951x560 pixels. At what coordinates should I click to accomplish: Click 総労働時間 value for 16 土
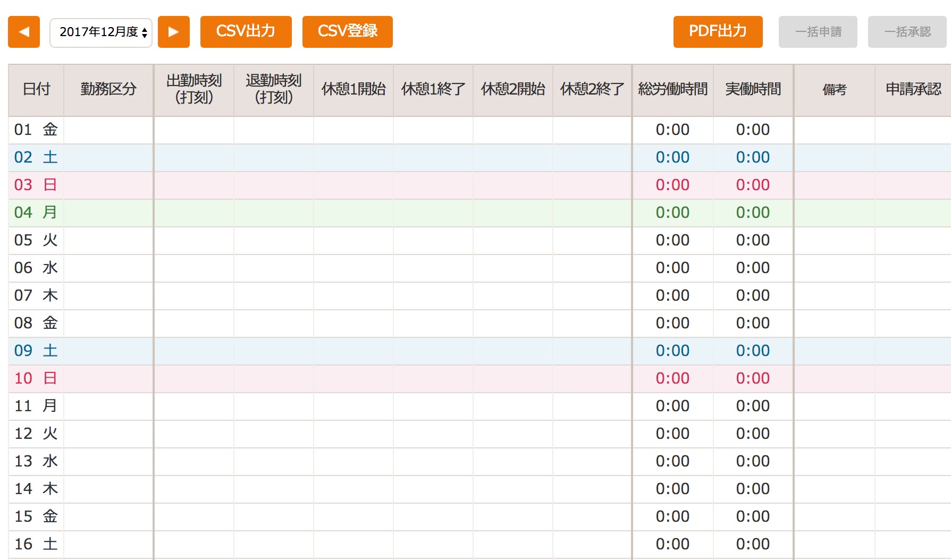672,545
